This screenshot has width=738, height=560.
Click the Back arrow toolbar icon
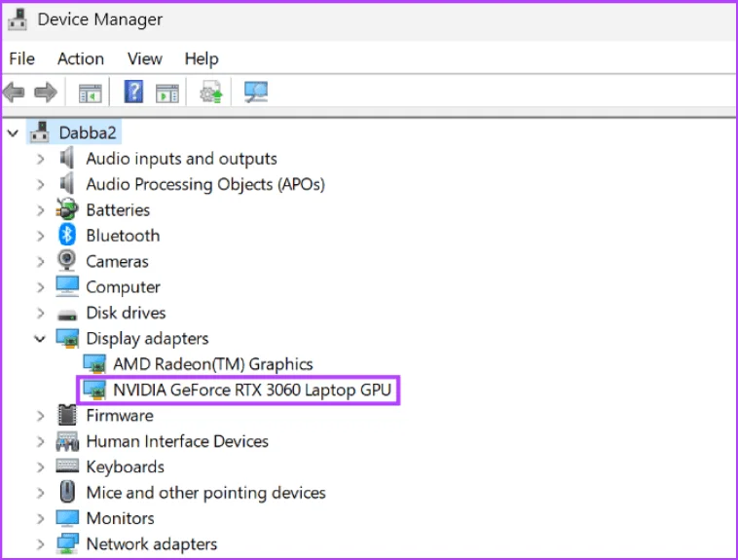(x=14, y=92)
